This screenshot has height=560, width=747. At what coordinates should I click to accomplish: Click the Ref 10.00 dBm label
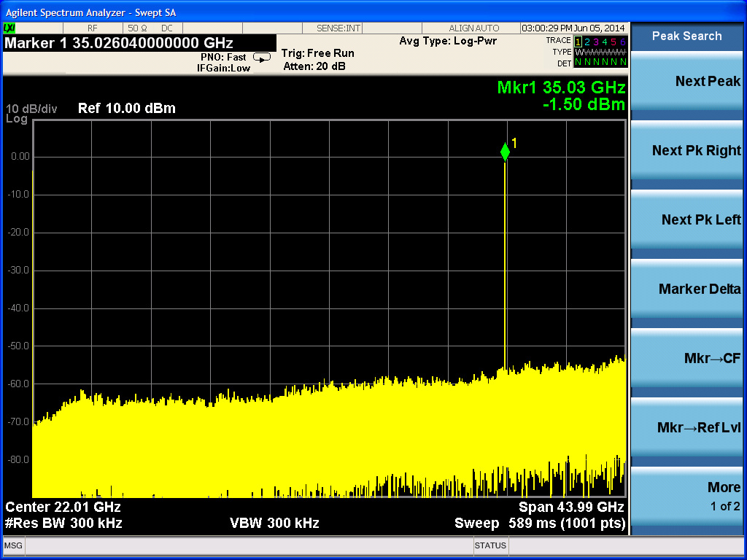tap(127, 109)
